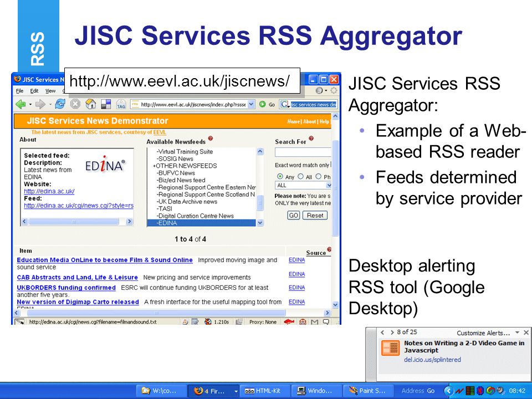Go to the browser Home icon

(90, 104)
